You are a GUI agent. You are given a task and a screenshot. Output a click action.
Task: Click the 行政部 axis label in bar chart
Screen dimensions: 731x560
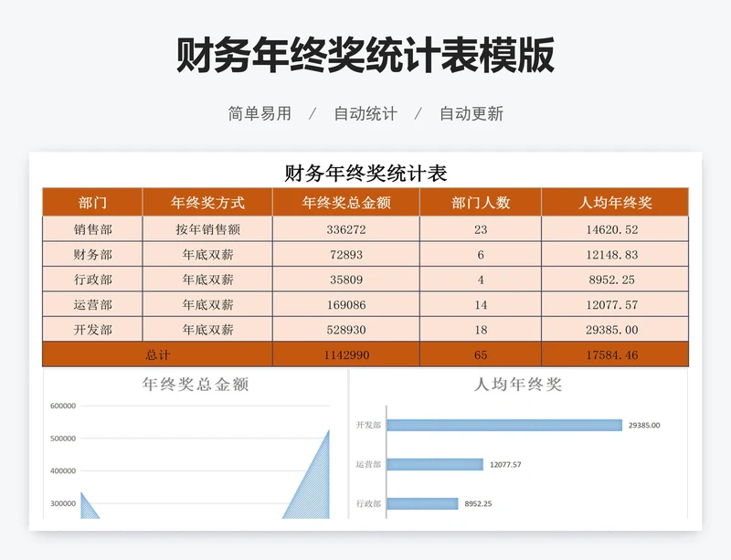point(368,503)
